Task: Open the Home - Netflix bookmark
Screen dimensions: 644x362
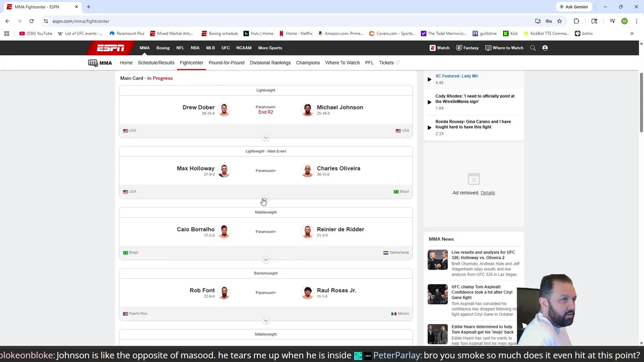Action: point(296,34)
